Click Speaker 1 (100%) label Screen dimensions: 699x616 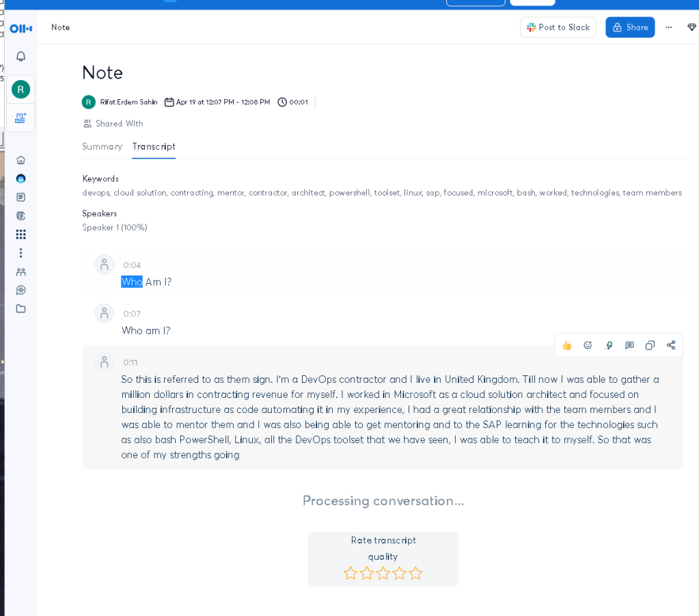pos(115,228)
